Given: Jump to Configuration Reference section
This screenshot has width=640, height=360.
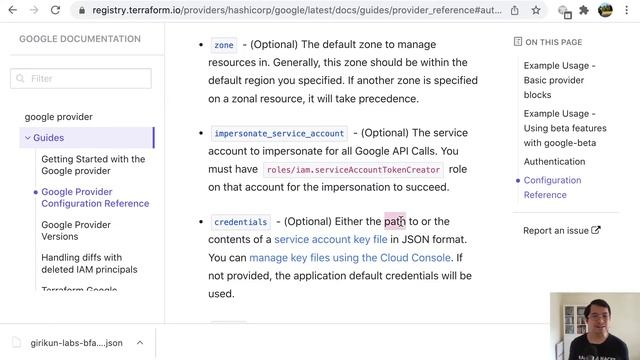Looking at the screenshot, I should 552,187.
